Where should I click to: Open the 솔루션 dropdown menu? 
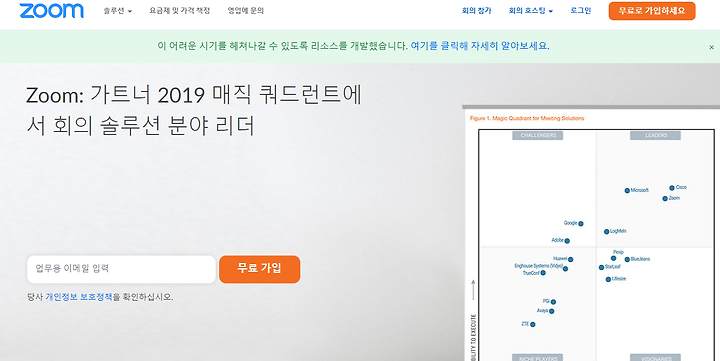(x=118, y=11)
